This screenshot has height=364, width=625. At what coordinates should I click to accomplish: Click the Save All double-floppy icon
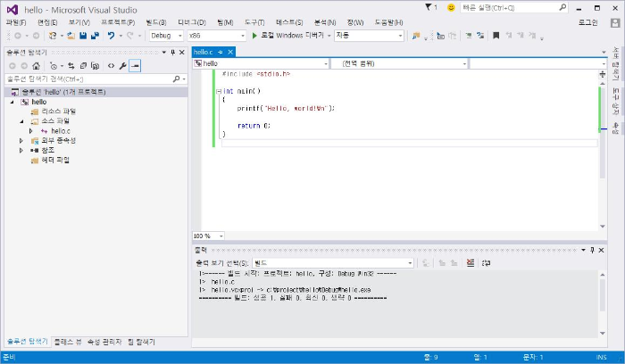[x=95, y=36]
